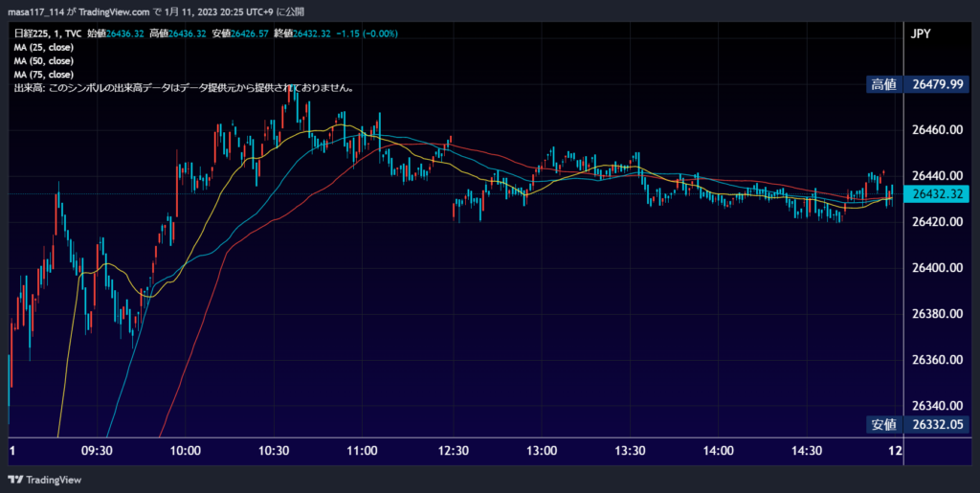
Task: Click the 終値 26432.32 close value
Action: coord(301,34)
